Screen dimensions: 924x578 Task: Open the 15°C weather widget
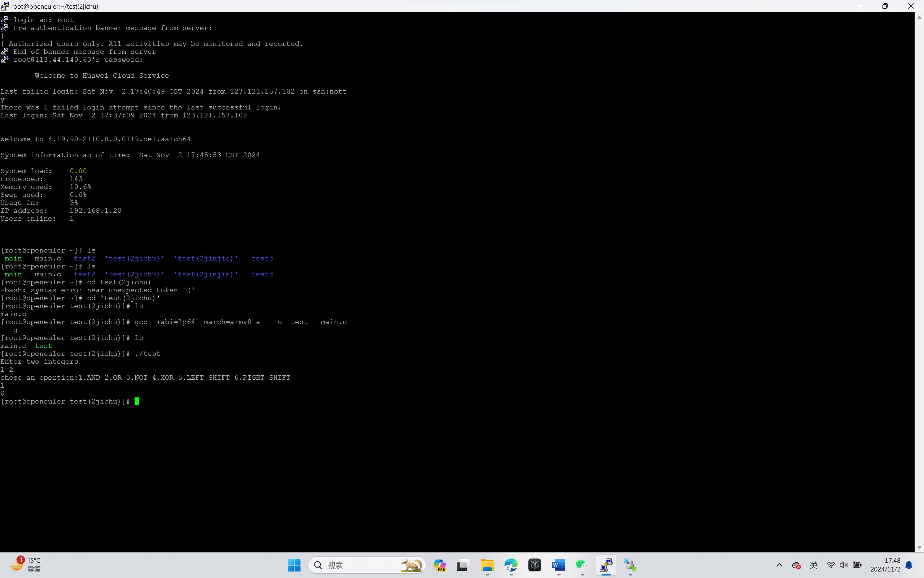pyautogui.click(x=26, y=565)
